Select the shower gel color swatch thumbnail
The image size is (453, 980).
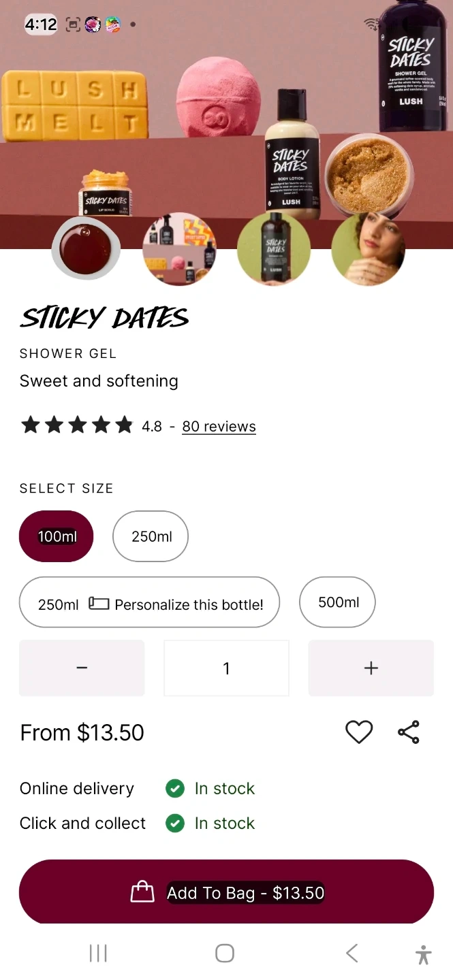coord(86,248)
